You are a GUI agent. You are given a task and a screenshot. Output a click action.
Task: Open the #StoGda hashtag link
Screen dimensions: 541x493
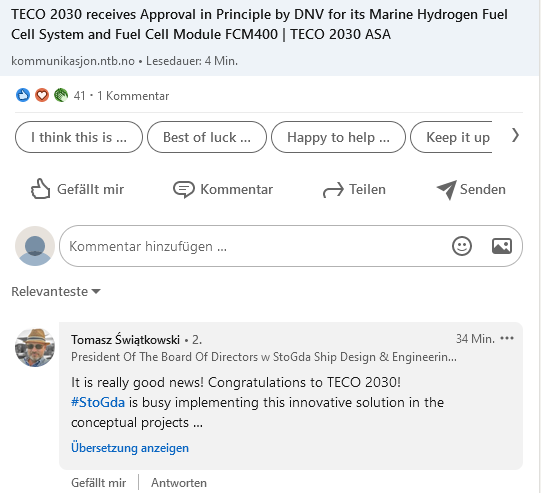pos(98,402)
